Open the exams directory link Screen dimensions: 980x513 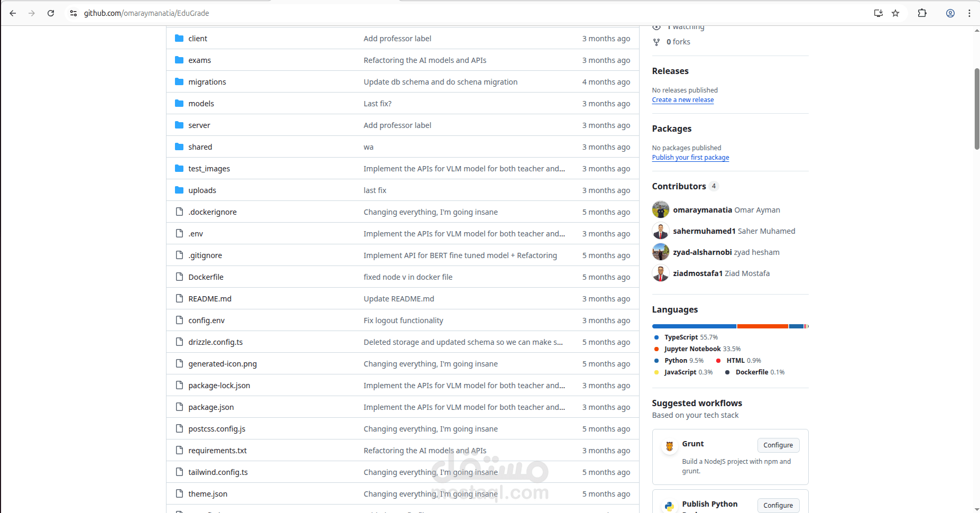[200, 60]
